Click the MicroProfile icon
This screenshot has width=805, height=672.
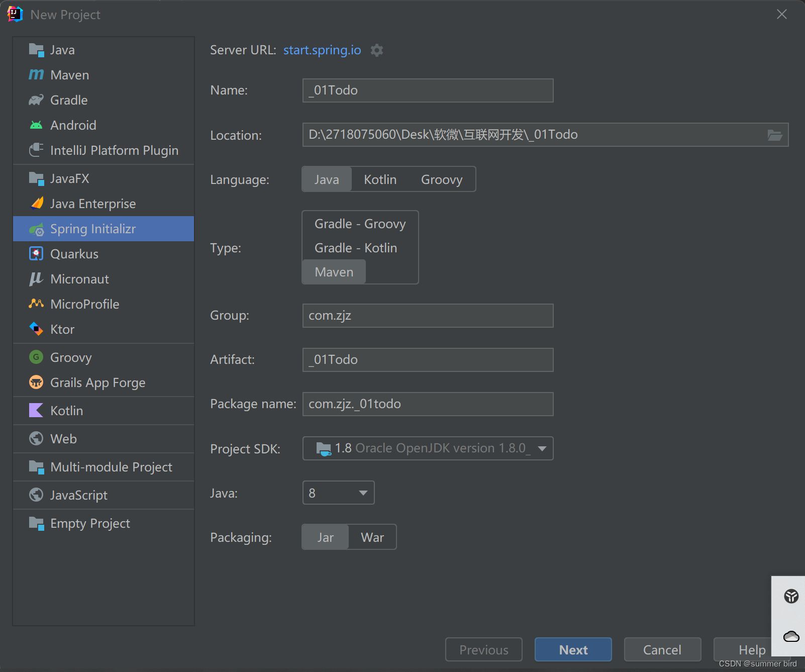point(36,304)
